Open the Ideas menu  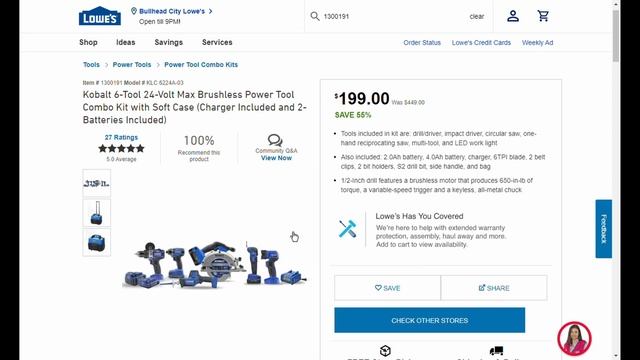125,42
